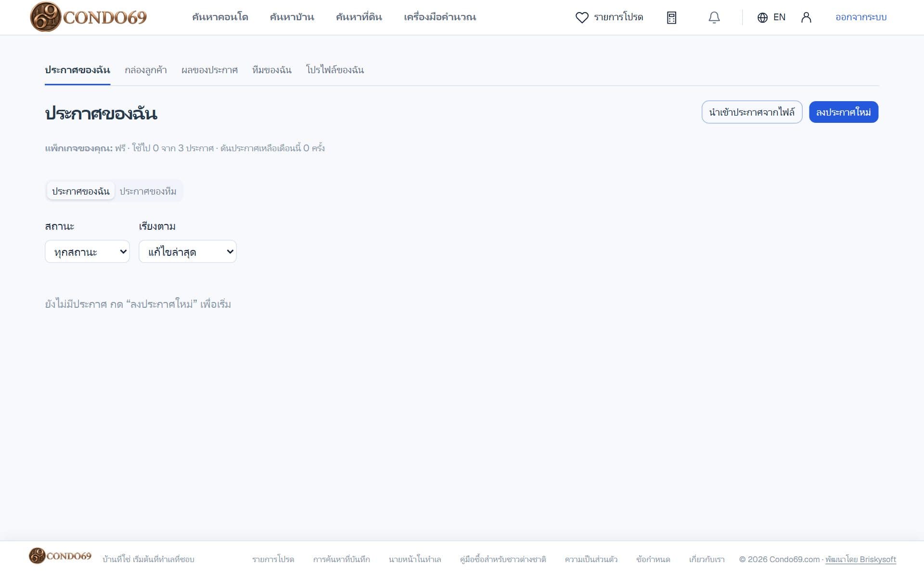Click the พัฒนาโดย Briskysoft link

(860, 559)
